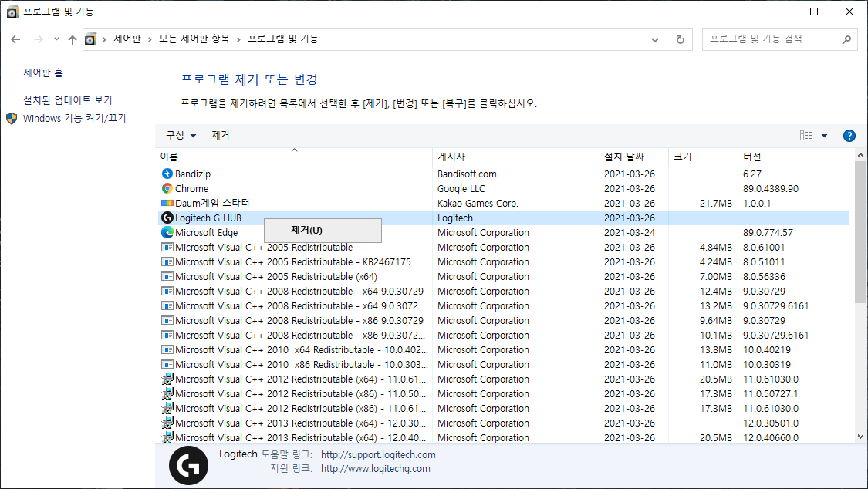This screenshot has width=868, height=489.
Task: Click the view options list icon
Action: tap(806, 136)
